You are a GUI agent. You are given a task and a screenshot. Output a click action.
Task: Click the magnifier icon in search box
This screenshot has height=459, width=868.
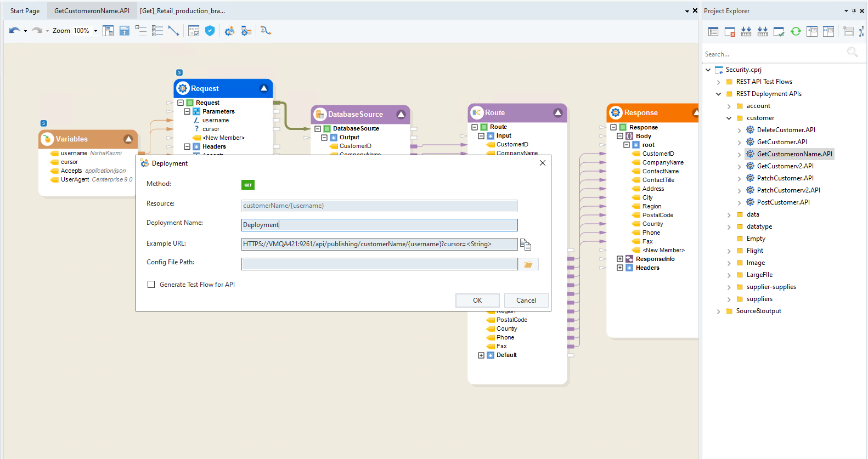[852, 52]
